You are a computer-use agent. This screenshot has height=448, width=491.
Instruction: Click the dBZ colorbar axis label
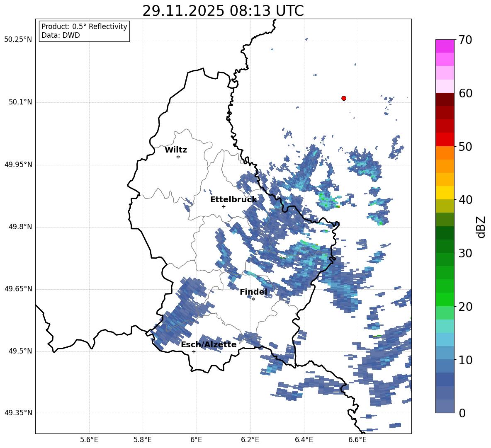click(480, 227)
